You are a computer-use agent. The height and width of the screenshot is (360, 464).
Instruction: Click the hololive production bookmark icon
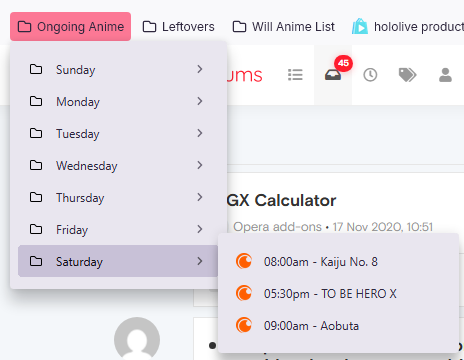360,27
